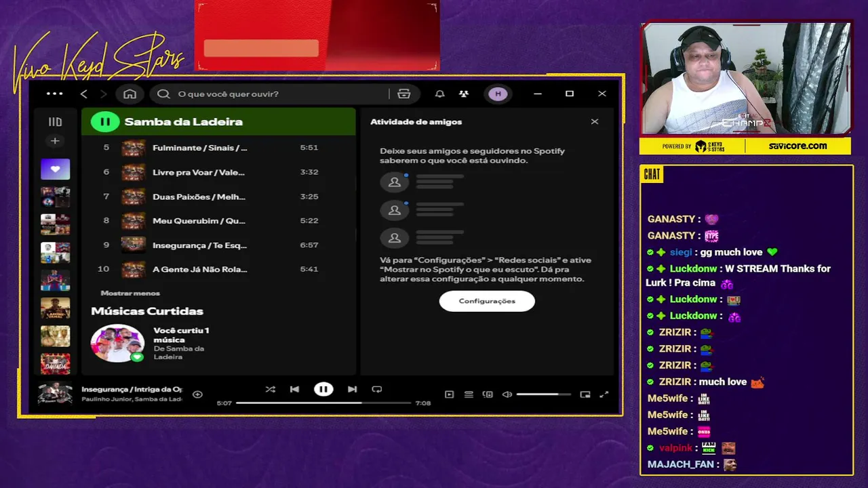
Task: Click the track 9 duration 6:57
Action: pos(309,245)
